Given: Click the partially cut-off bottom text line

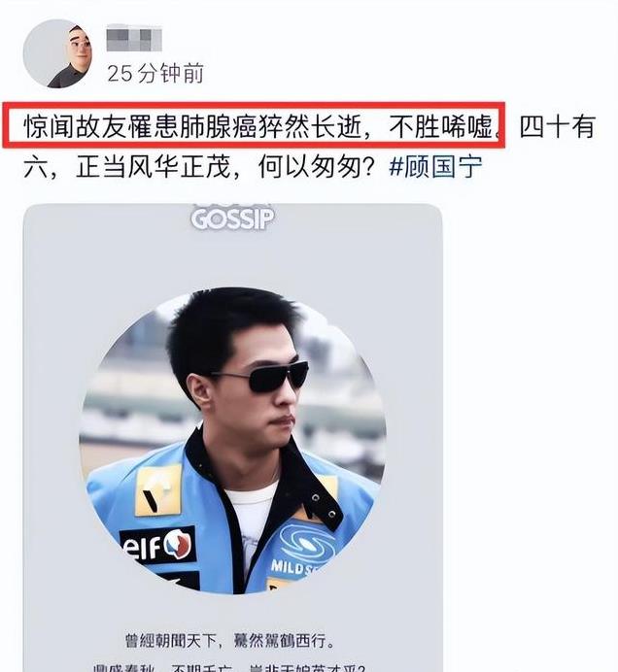Looking at the screenshot, I should (x=229, y=668).
